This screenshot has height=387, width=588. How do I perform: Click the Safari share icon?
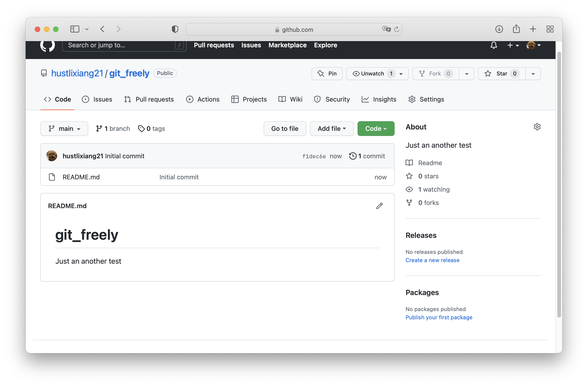516,29
